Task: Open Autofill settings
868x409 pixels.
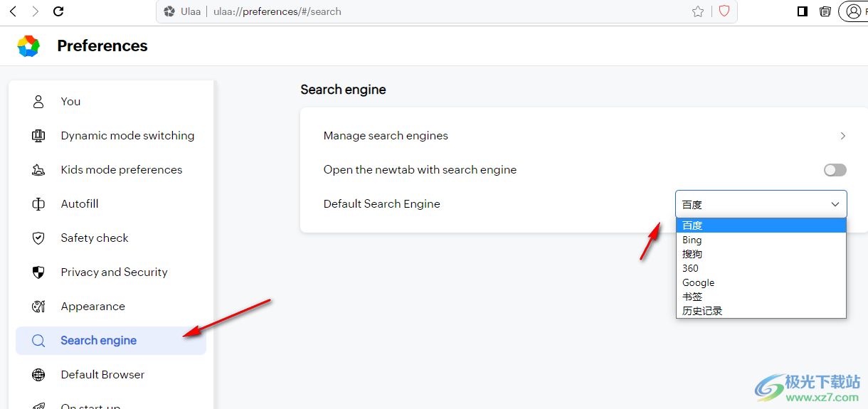Action: (x=111, y=203)
